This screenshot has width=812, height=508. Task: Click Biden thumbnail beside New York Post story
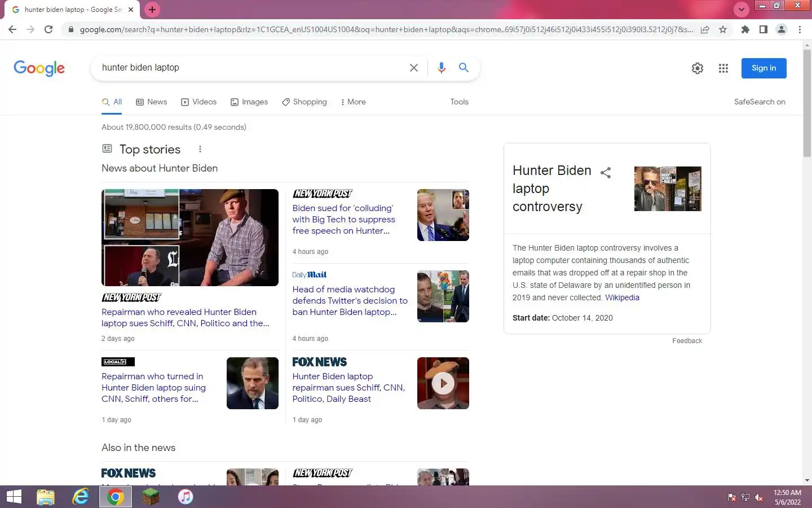[443, 215]
